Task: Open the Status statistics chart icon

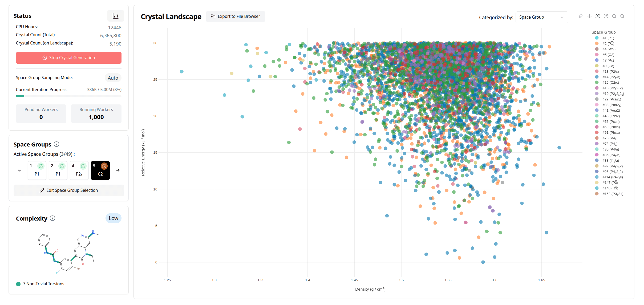Action: pyautogui.click(x=115, y=16)
